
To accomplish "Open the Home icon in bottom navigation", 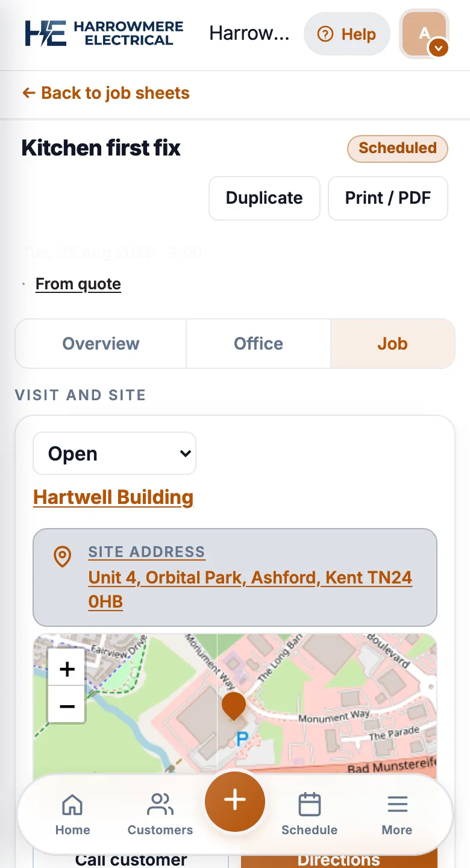I will [x=72, y=805].
